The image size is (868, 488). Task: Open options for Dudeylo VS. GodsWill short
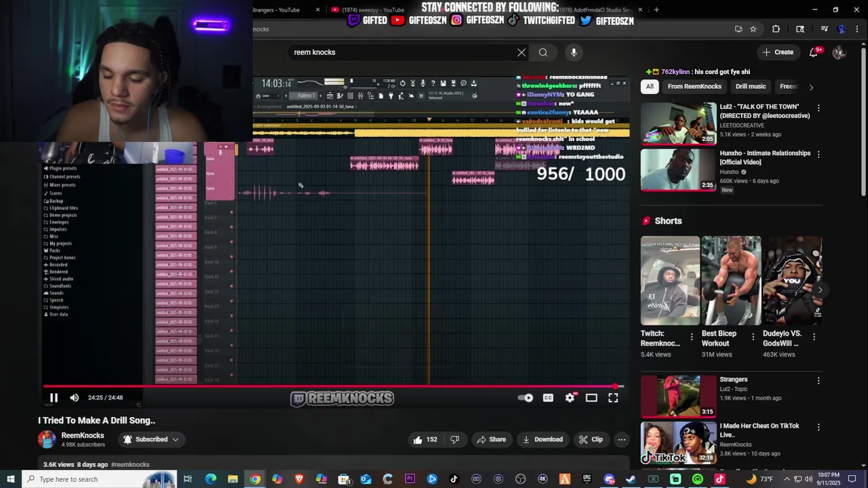tap(814, 336)
